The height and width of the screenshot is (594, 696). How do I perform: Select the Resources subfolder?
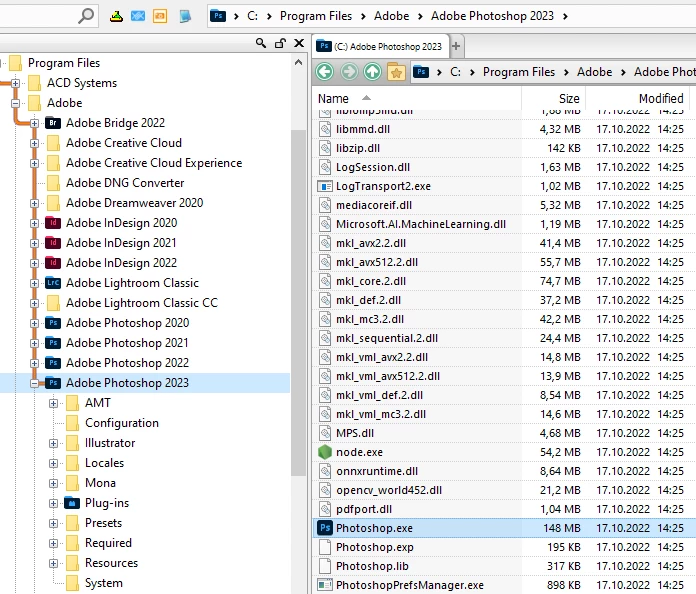tap(111, 562)
